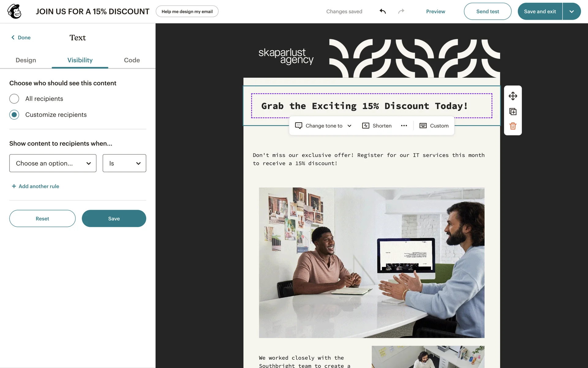The image size is (588, 368).
Task: Duplicate the selected text block
Action: [513, 112]
